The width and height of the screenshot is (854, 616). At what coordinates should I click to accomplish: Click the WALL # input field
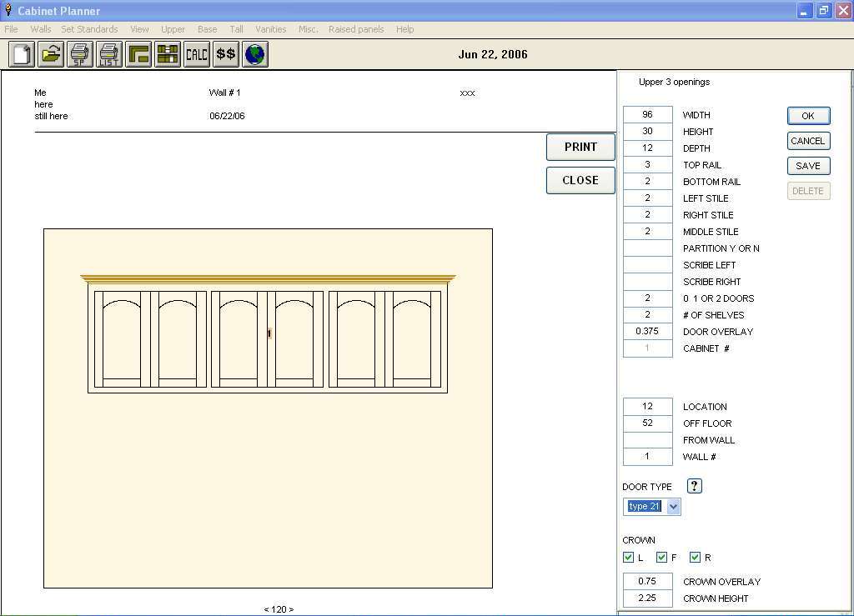click(647, 457)
